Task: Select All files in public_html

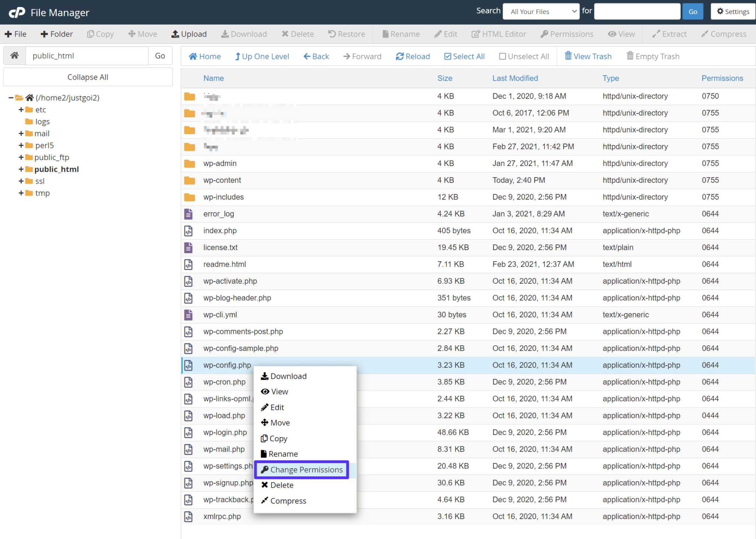Action: coord(464,56)
